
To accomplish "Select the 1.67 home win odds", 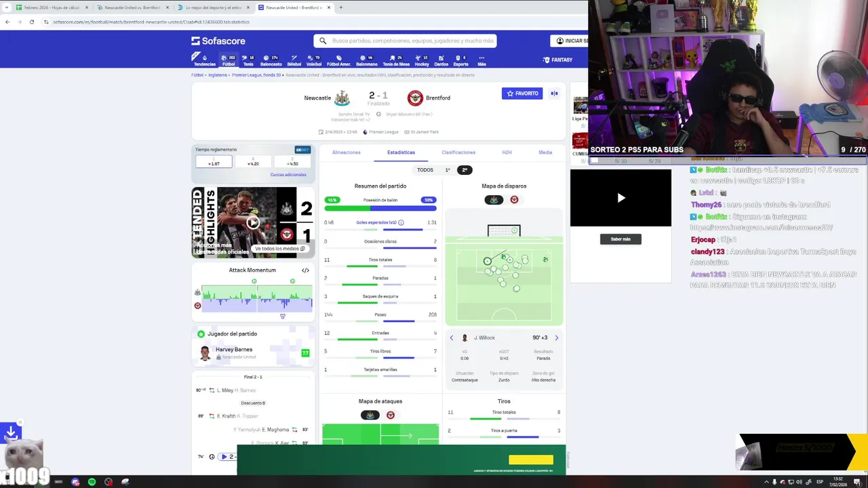I will click(214, 162).
